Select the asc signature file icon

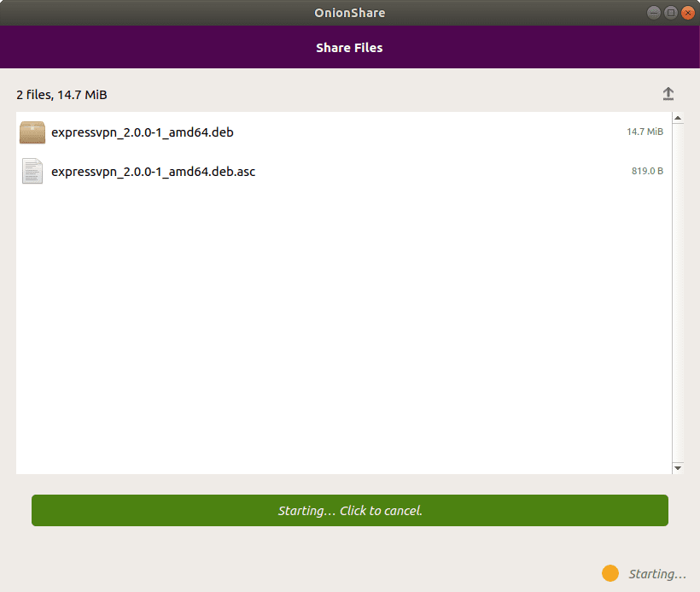32,171
